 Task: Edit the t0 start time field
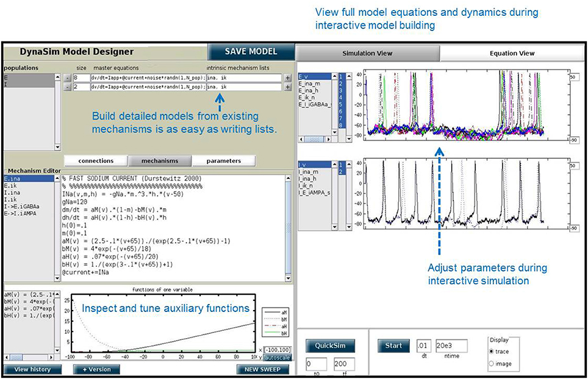316,364
